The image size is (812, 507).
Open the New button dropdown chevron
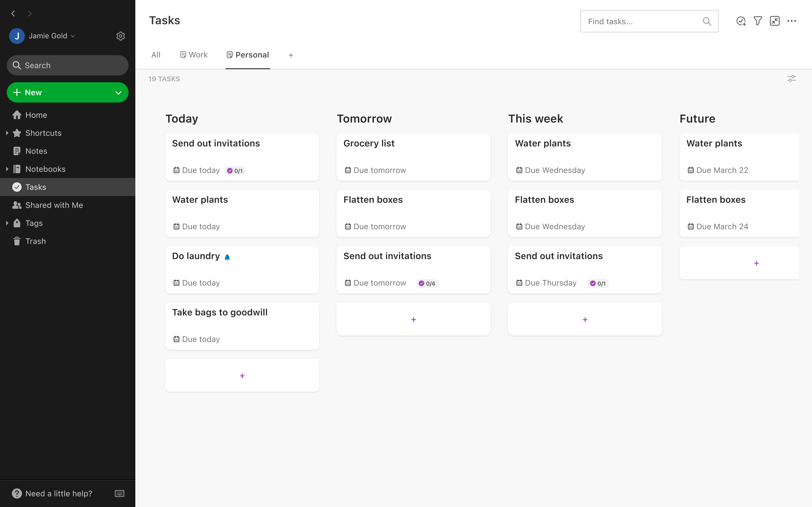tap(118, 93)
